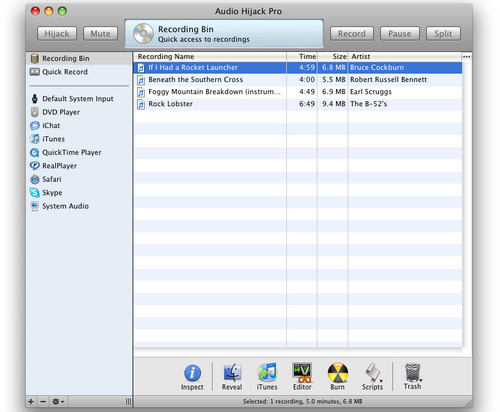Viewport: 500px width, 412px height.
Task: Open the Trash dropdown icon
Action: (413, 372)
